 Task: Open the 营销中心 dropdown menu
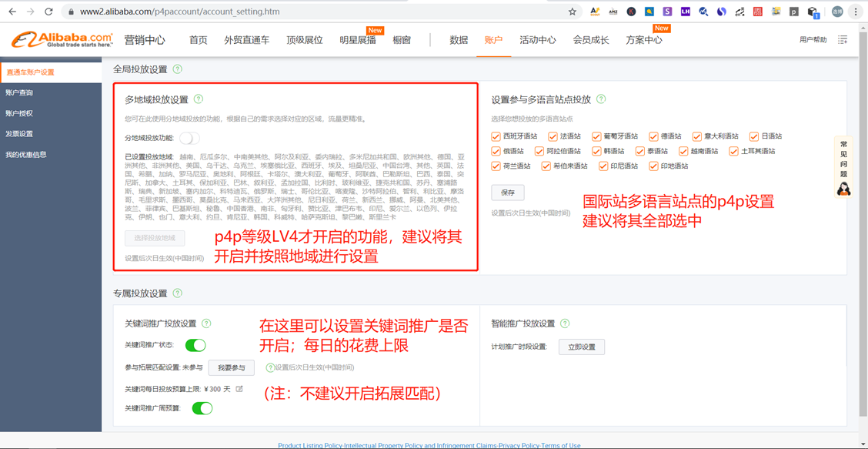(145, 39)
